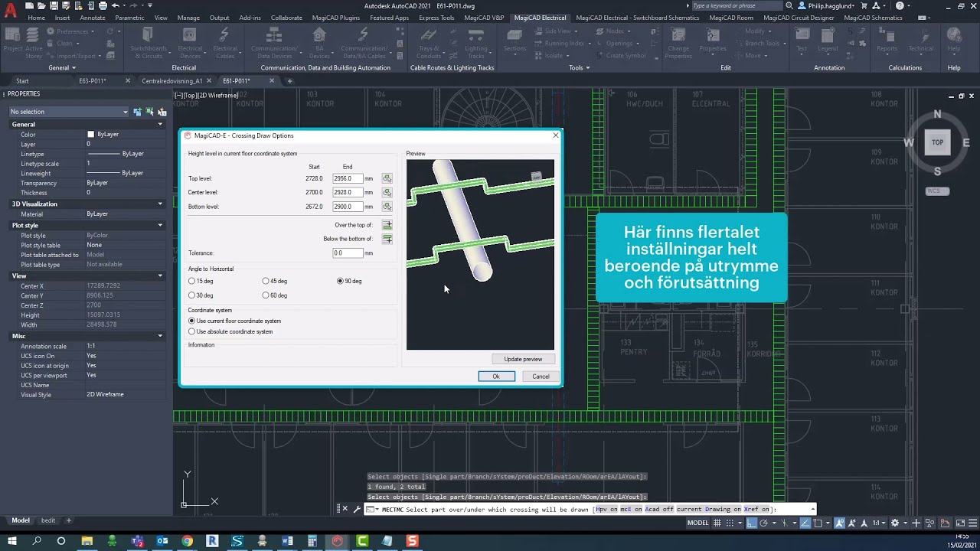Switch to the Annotate ribbon tab
Image resolution: width=980 pixels, height=551 pixels.
click(93, 18)
